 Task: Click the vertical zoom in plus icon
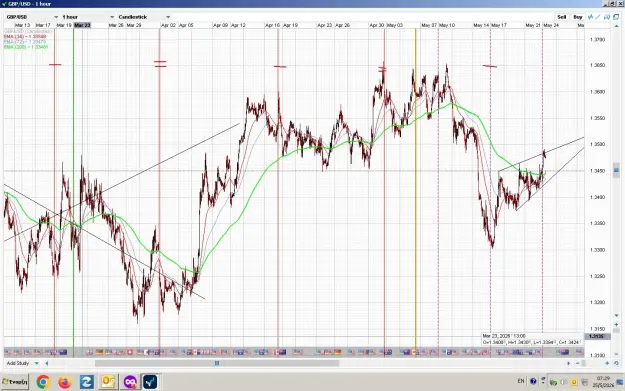point(616,325)
